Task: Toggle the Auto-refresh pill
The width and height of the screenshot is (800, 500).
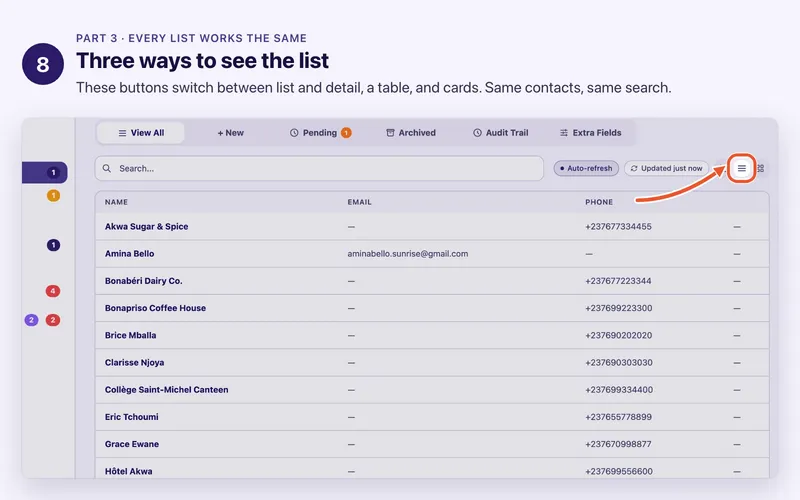Action: coord(586,168)
